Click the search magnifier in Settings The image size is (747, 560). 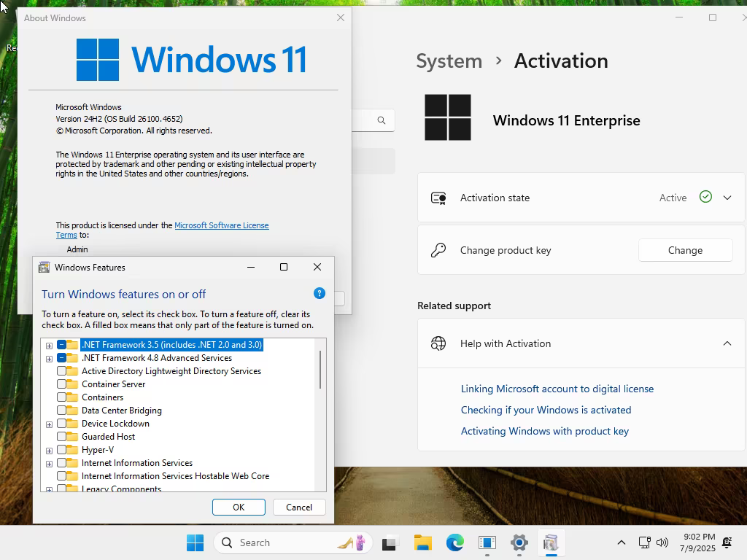click(x=381, y=120)
